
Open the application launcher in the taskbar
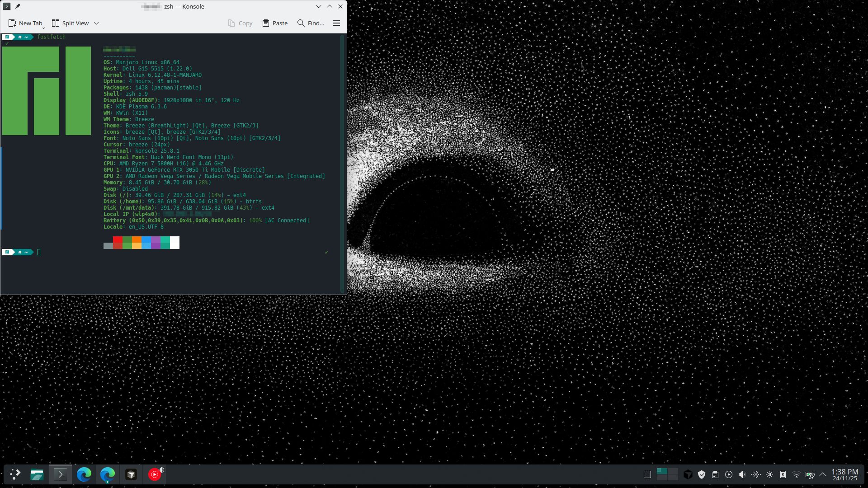[x=15, y=474]
